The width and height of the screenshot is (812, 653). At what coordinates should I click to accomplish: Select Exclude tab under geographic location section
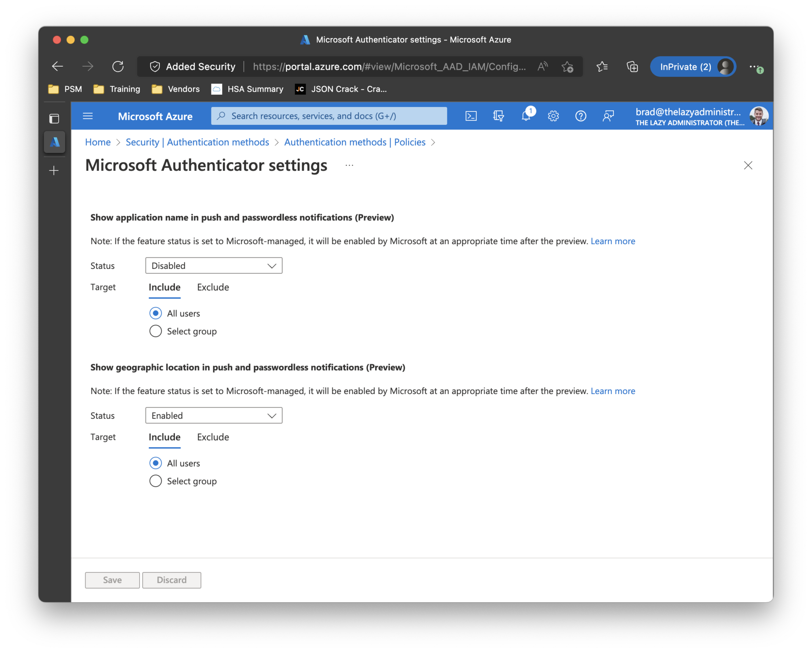[213, 437]
